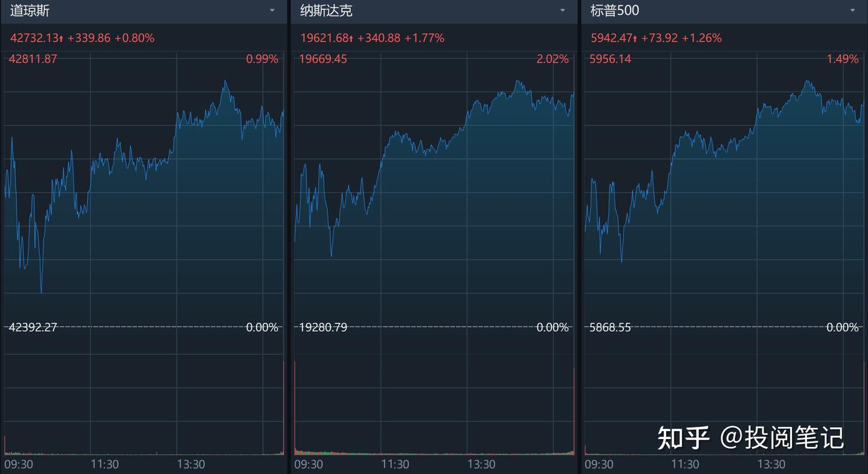The image size is (868, 474).
Task: Open the 纳斯达克 index dropdown arrow
Action: (x=563, y=11)
